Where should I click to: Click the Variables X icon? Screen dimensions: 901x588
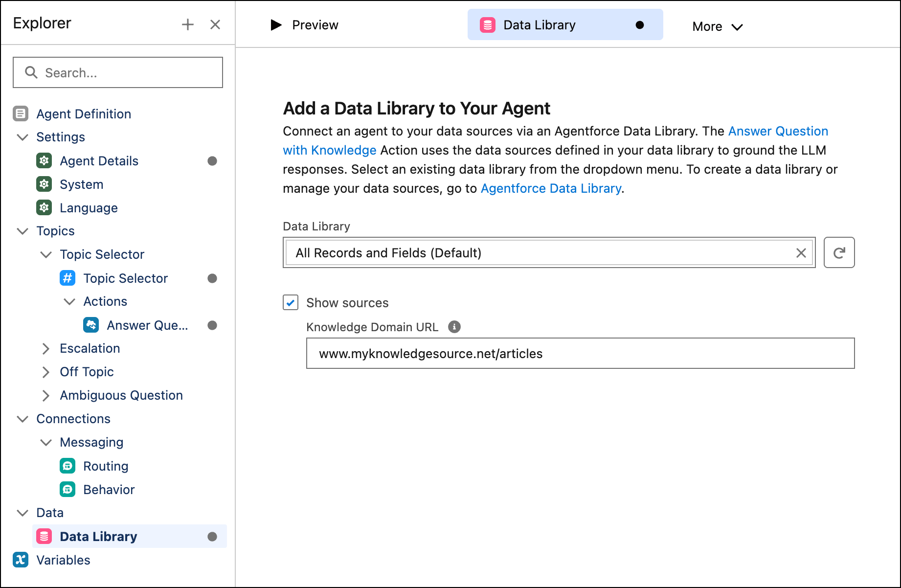pos(21,560)
